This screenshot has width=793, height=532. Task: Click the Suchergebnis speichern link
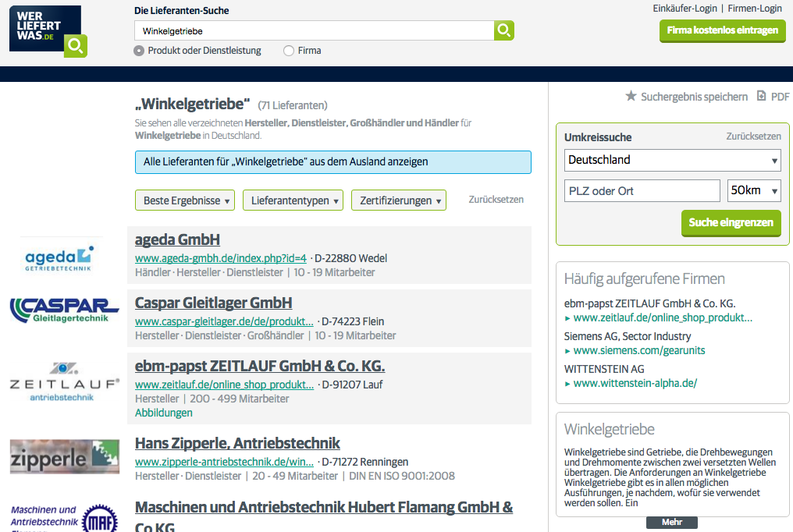tap(695, 97)
